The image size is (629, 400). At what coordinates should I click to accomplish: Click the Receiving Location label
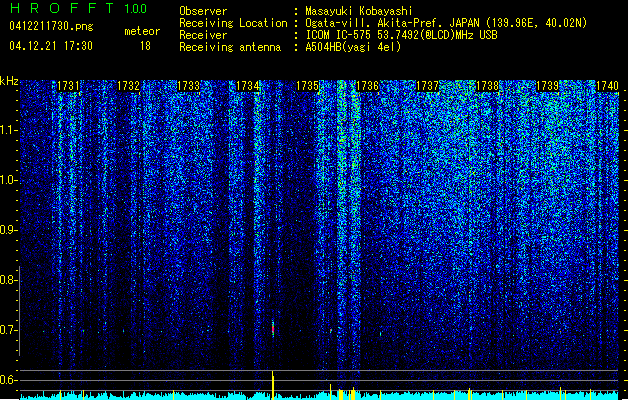coord(233,23)
